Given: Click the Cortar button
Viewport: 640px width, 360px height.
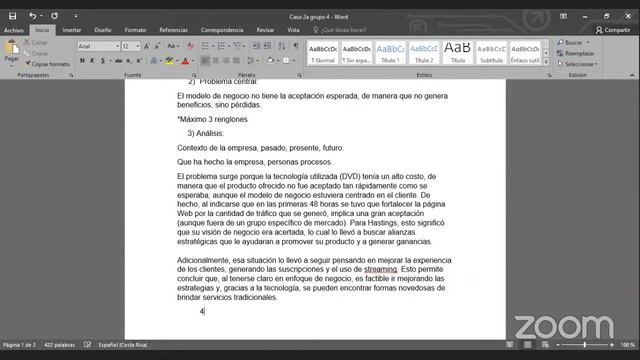Looking at the screenshot, I should [36, 42].
